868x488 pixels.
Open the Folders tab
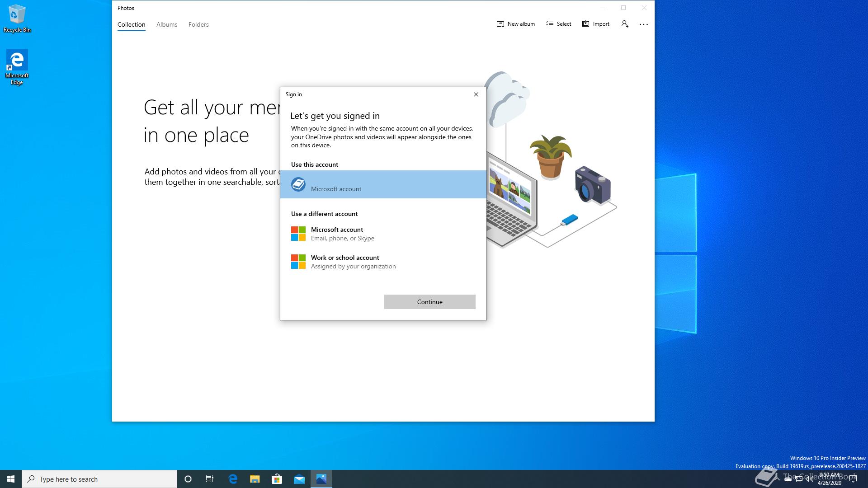[198, 24]
